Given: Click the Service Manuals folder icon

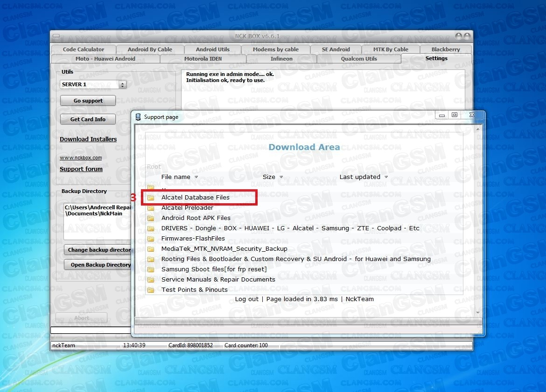Looking at the screenshot, I should coord(151,280).
